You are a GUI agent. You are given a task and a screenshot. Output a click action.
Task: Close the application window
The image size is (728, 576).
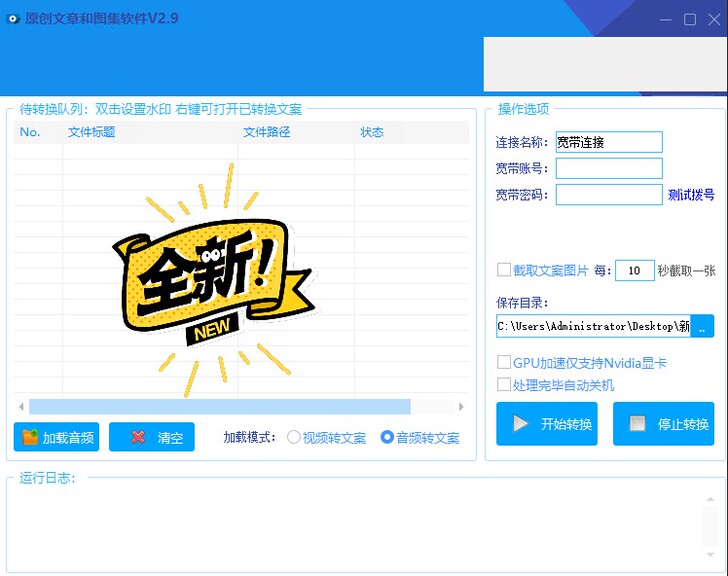click(714, 19)
